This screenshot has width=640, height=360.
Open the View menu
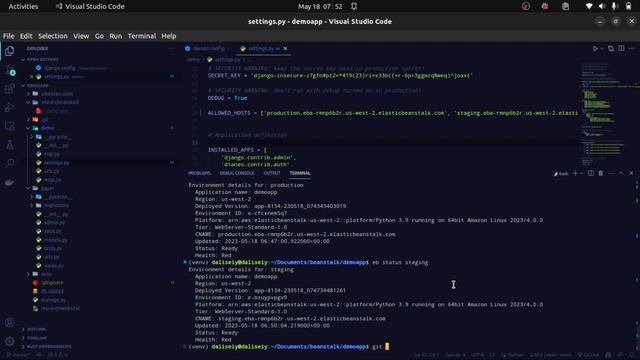point(81,36)
